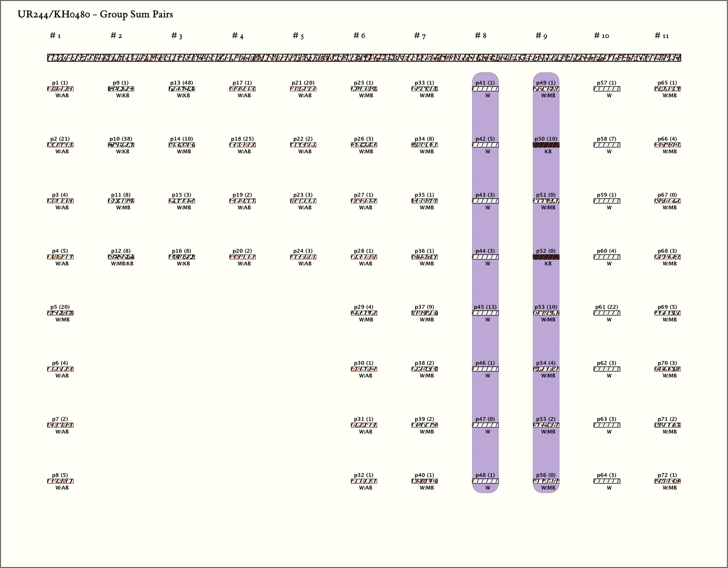Select the dark p52 KB bar

click(546, 257)
